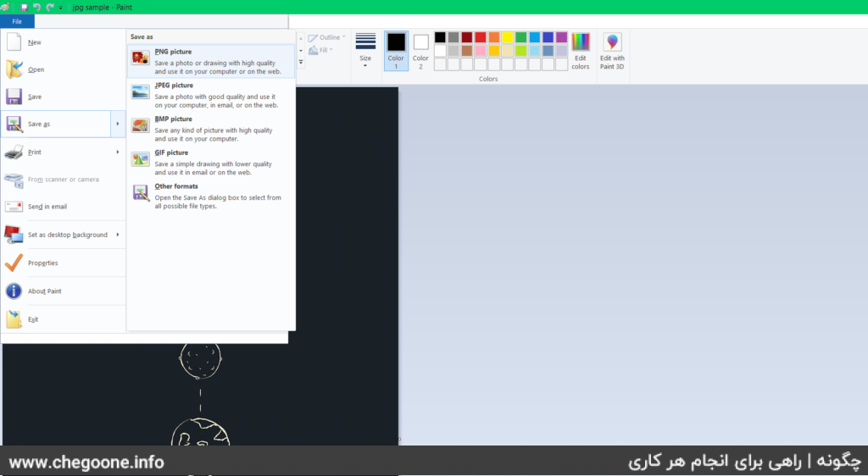Click Edit with Paint 3D
Screen dimensions: 868x476
612,51
